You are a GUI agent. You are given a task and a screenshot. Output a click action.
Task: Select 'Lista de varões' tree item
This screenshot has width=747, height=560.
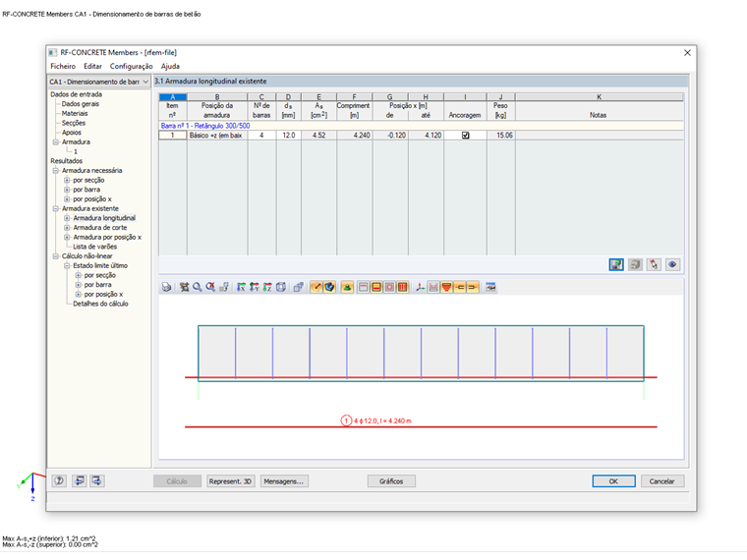pyautogui.click(x=94, y=247)
